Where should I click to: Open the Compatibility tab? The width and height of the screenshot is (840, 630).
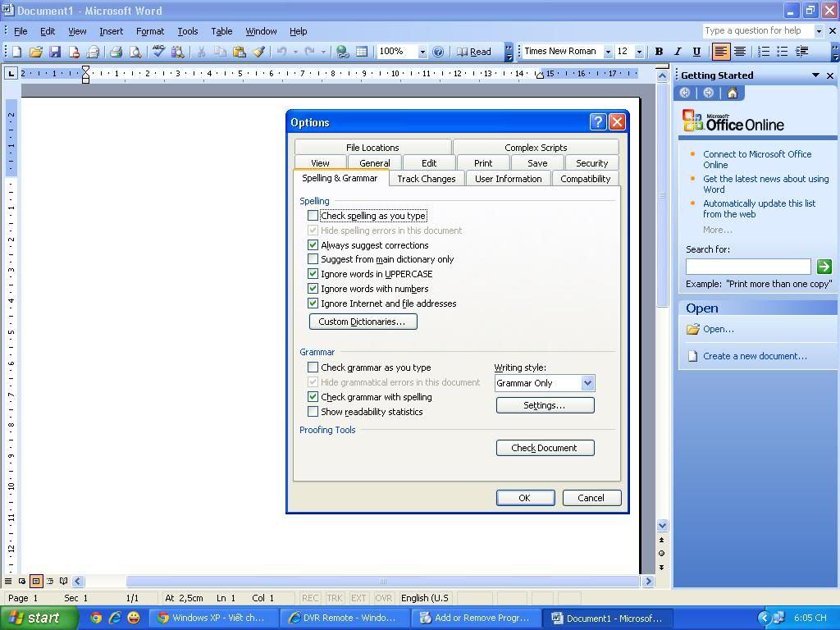pyautogui.click(x=585, y=178)
